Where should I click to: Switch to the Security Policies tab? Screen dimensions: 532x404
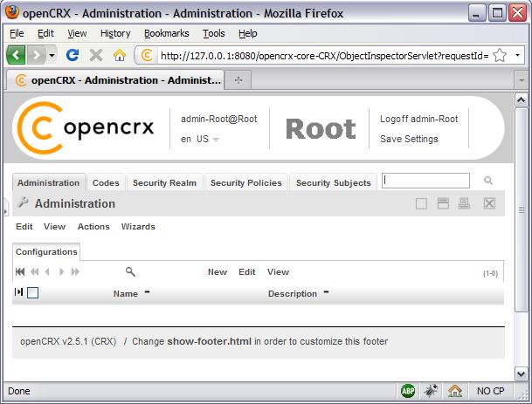click(246, 182)
